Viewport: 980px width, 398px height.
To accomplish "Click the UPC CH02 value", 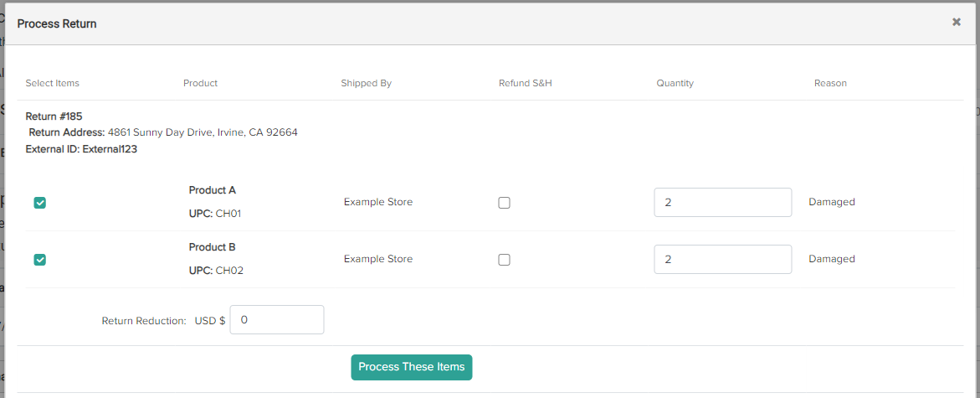I will tap(229, 271).
